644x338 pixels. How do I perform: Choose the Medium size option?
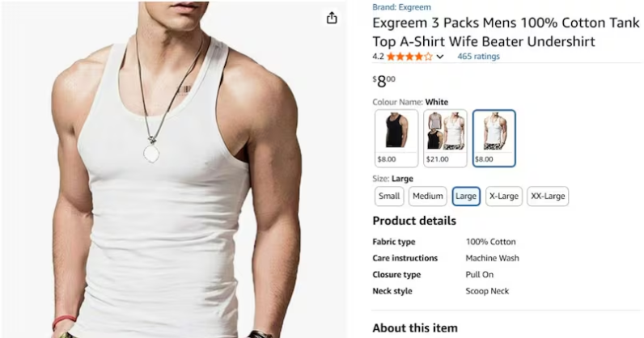[427, 196]
